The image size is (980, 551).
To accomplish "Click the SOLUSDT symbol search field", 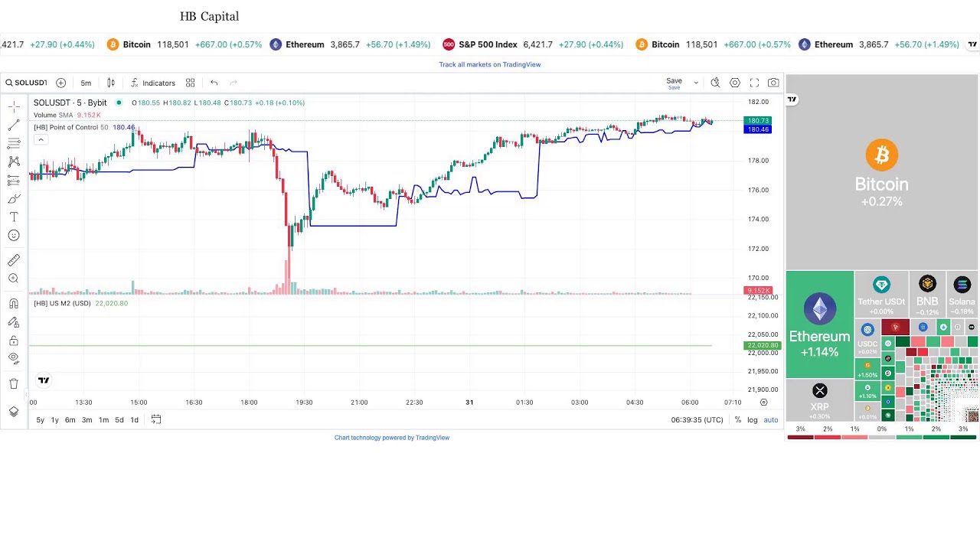I will pyautogui.click(x=26, y=83).
